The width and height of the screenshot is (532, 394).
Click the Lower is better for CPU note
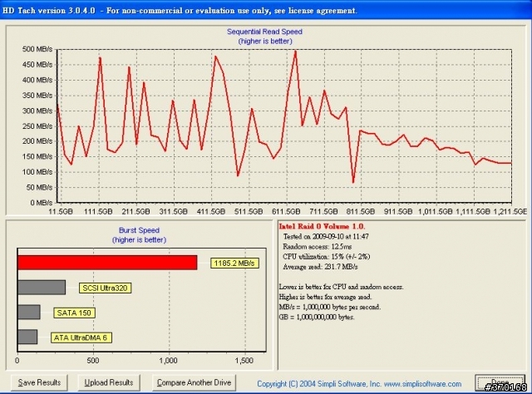tap(341, 287)
